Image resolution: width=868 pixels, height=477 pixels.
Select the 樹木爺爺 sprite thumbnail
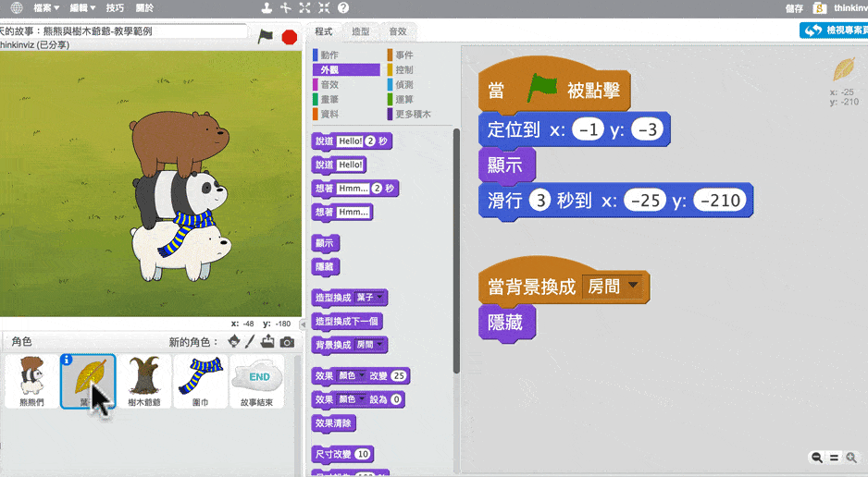click(144, 382)
